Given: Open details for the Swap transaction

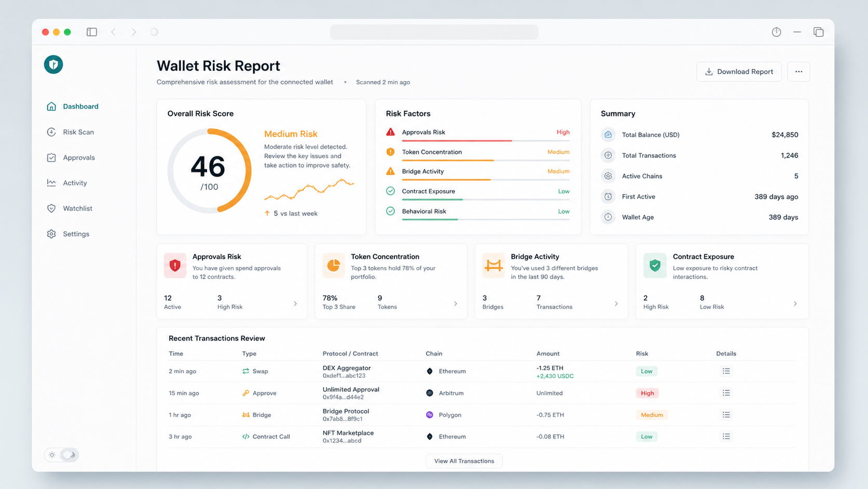Looking at the screenshot, I should (x=726, y=371).
